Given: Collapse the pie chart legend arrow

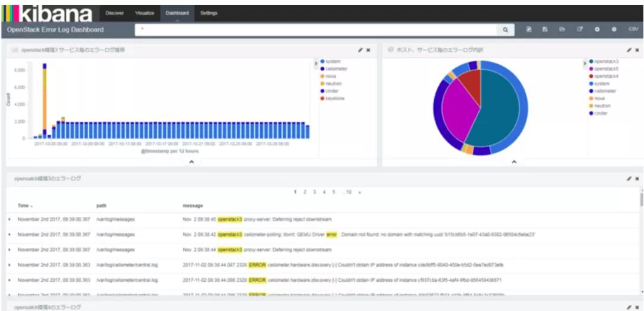Looking at the screenshot, I should point(586,63).
